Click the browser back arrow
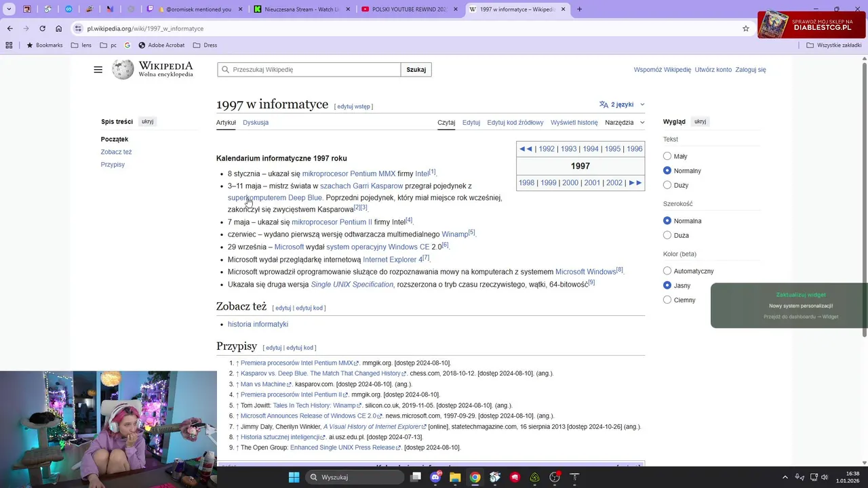The image size is (868, 488). [9, 28]
